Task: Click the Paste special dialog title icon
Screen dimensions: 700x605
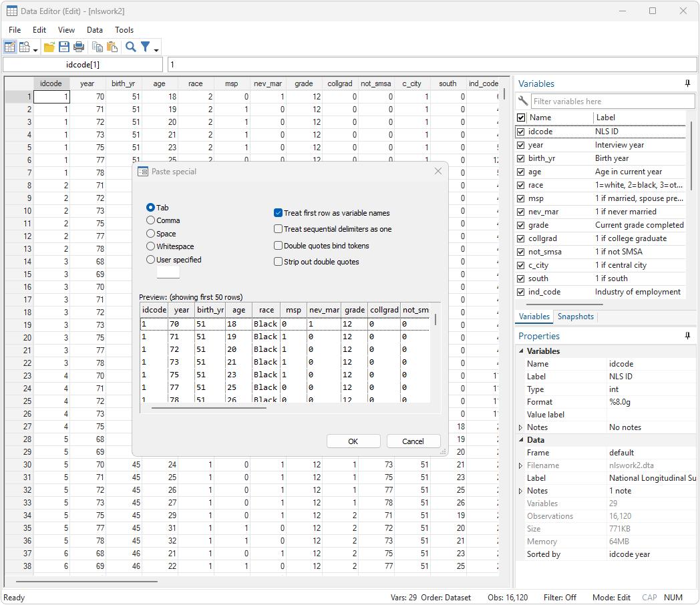Action: pos(143,172)
